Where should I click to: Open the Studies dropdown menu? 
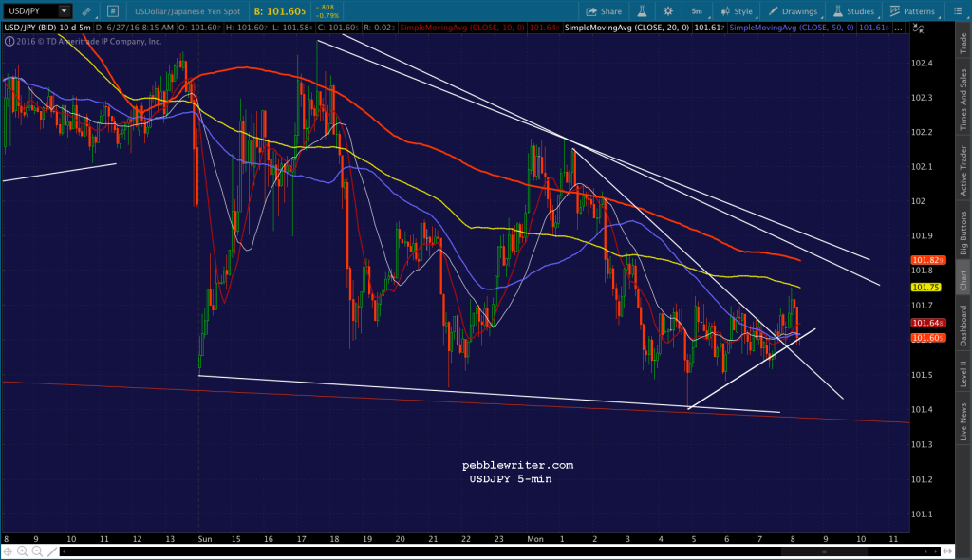pyautogui.click(x=854, y=11)
